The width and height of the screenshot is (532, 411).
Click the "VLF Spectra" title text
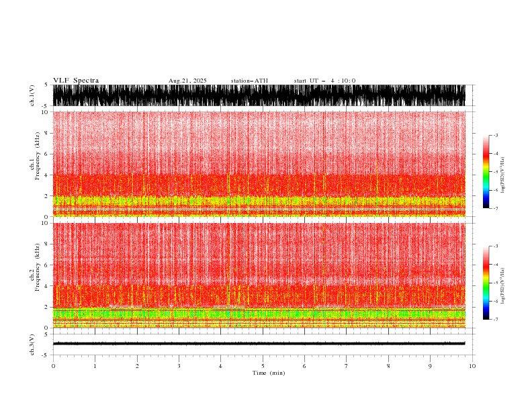76,81
